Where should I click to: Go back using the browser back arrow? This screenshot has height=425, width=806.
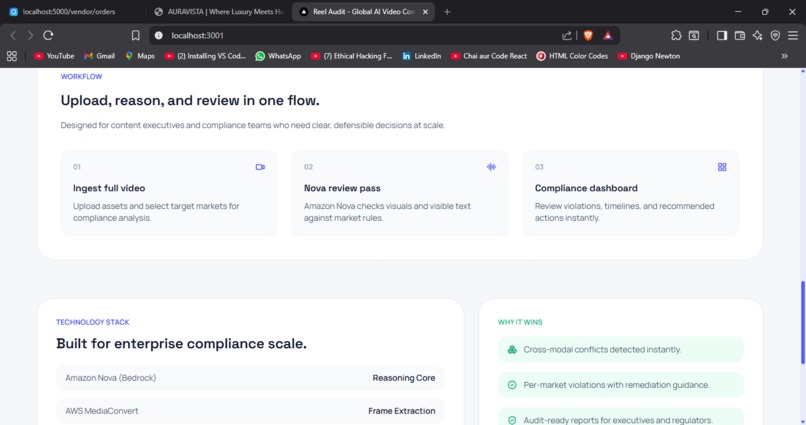click(x=13, y=35)
